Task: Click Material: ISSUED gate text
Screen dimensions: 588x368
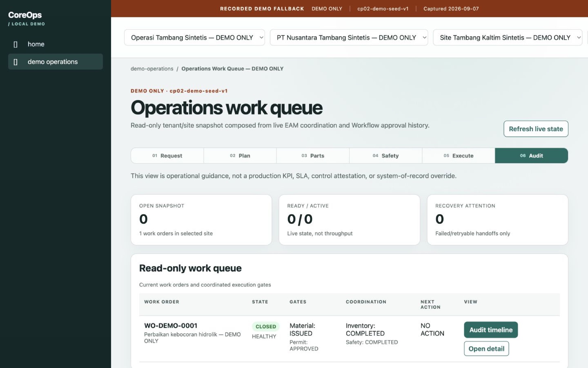Action: 302,330
